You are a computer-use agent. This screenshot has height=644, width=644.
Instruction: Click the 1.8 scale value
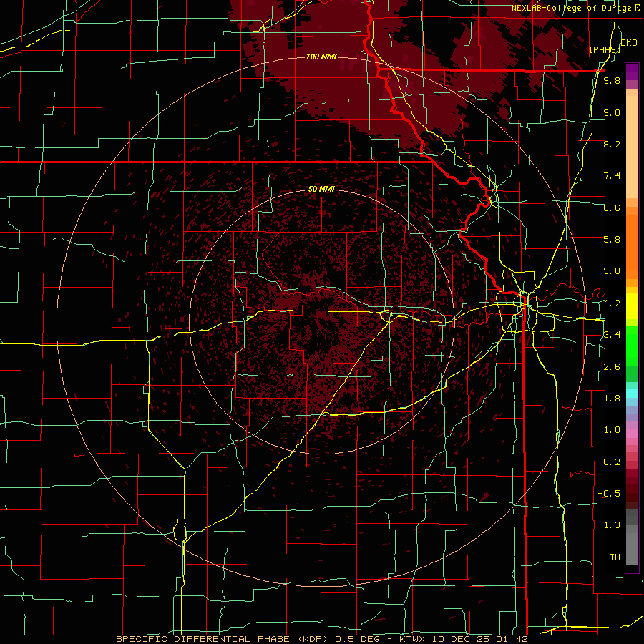click(x=612, y=399)
